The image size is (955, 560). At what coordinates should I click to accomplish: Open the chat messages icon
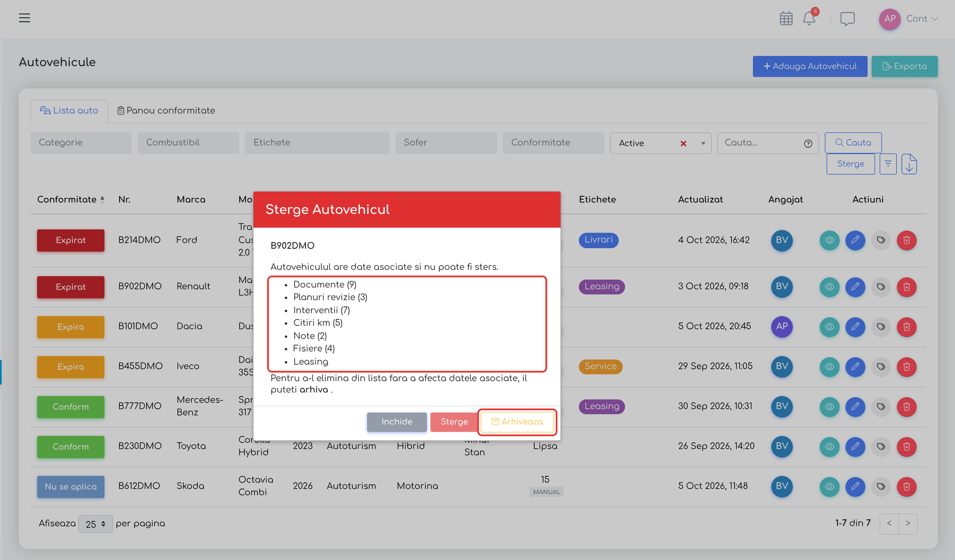847,19
